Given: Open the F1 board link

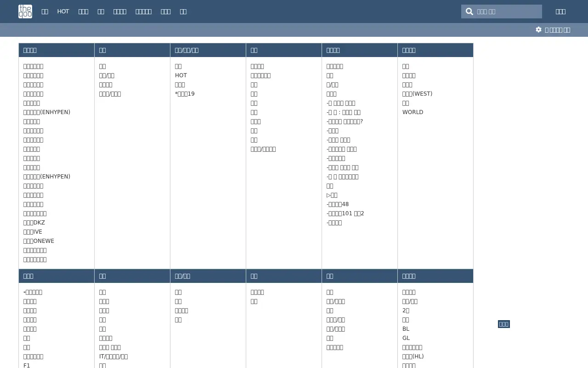Looking at the screenshot, I should 27,365.
